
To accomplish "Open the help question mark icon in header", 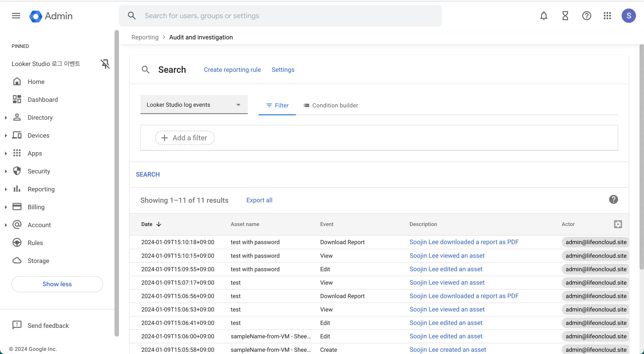I will 586,16.
